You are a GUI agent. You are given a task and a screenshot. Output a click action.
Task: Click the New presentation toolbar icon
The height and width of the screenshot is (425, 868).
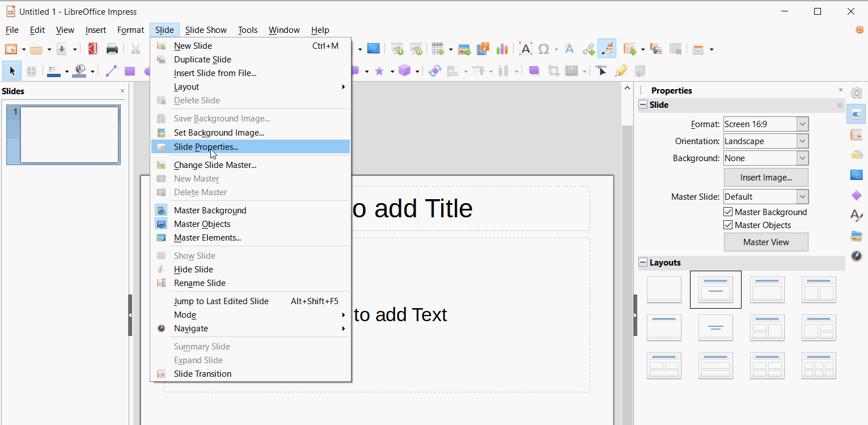point(11,49)
